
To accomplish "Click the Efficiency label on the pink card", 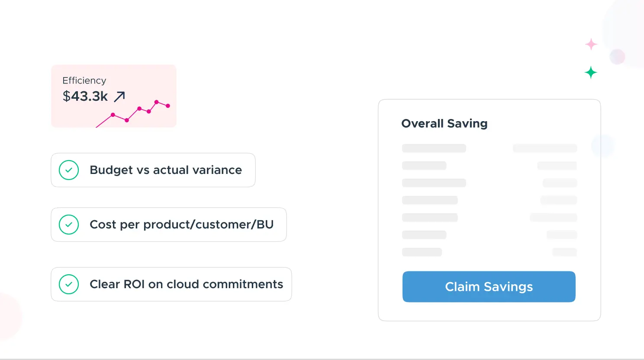I will (x=84, y=80).
